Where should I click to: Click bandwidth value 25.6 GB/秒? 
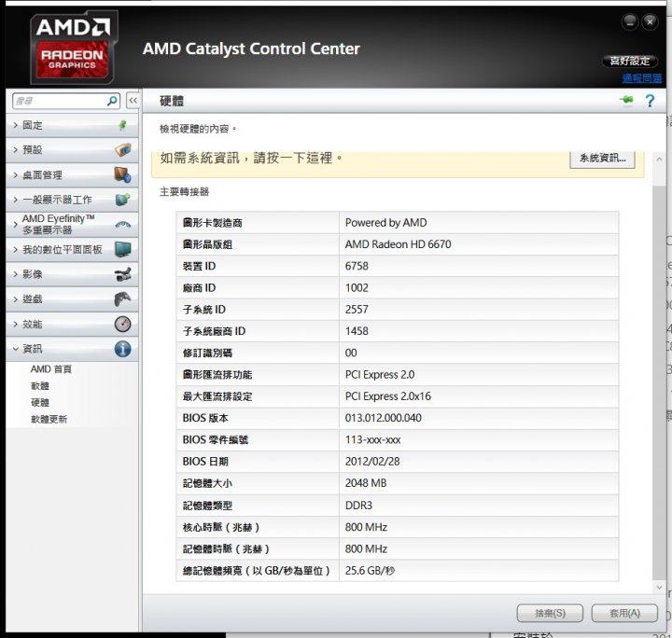(x=370, y=570)
